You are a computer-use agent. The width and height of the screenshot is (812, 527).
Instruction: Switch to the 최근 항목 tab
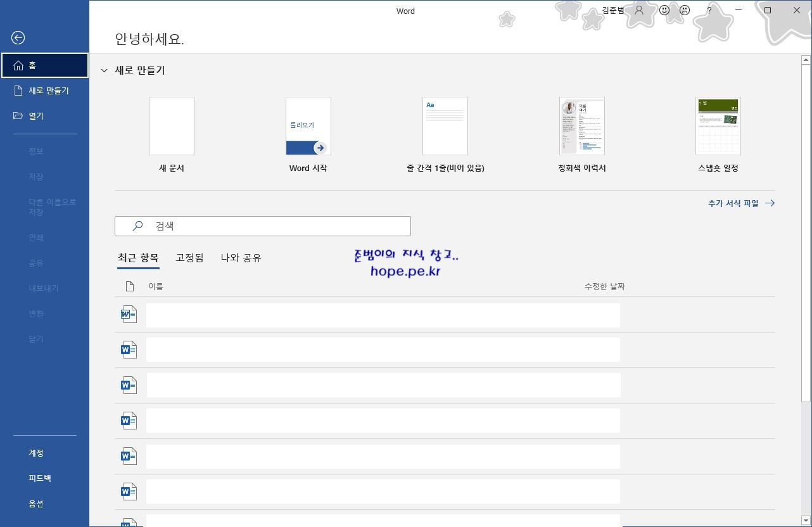coord(138,258)
